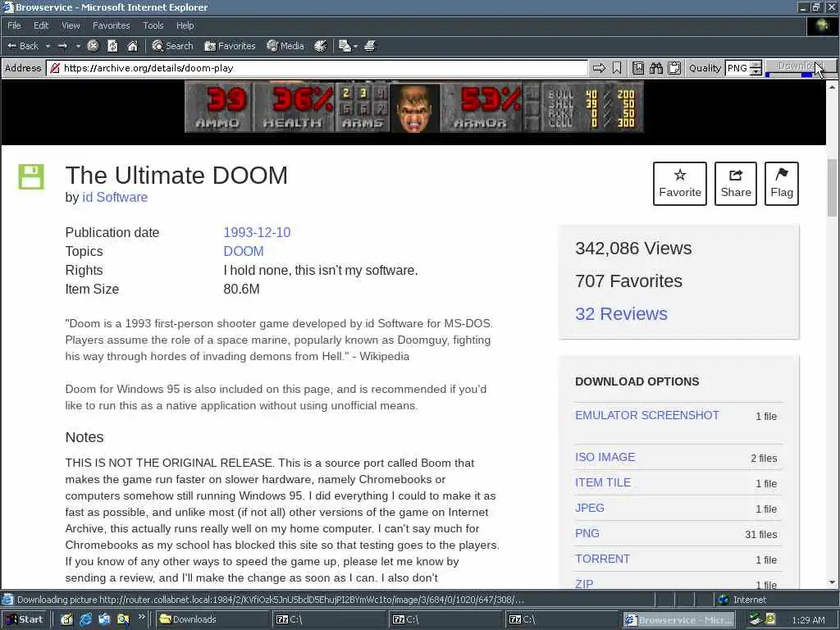This screenshot has width=840, height=630.
Task: Go back using the Back arrow button
Action: point(22,46)
